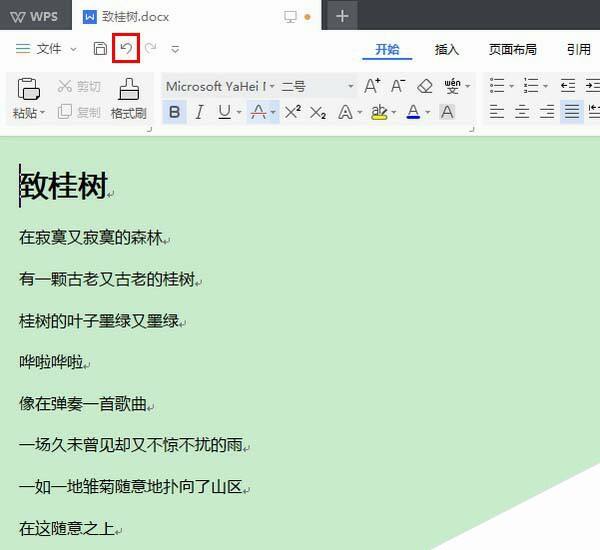
Task: Click the line 有一颗古老又古老的桂树
Action: pyautogui.click(x=108, y=279)
